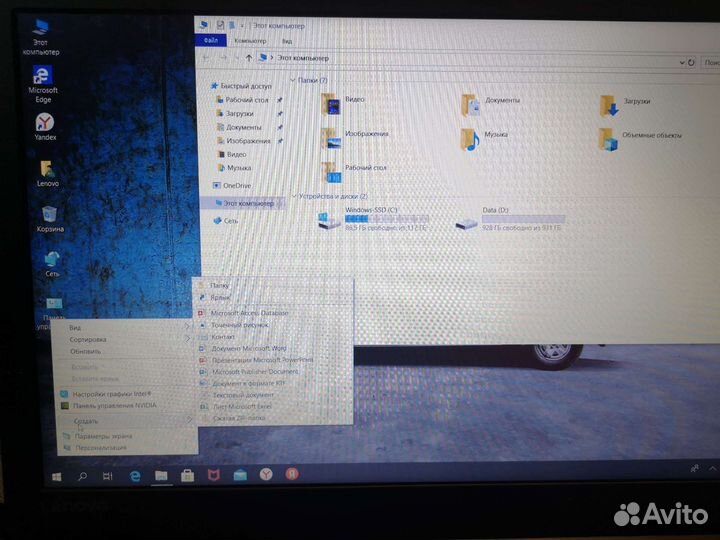The width and height of the screenshot is (720, 540).
Task: Open the Компьютер ribbon tab
Action: (250, 41)
